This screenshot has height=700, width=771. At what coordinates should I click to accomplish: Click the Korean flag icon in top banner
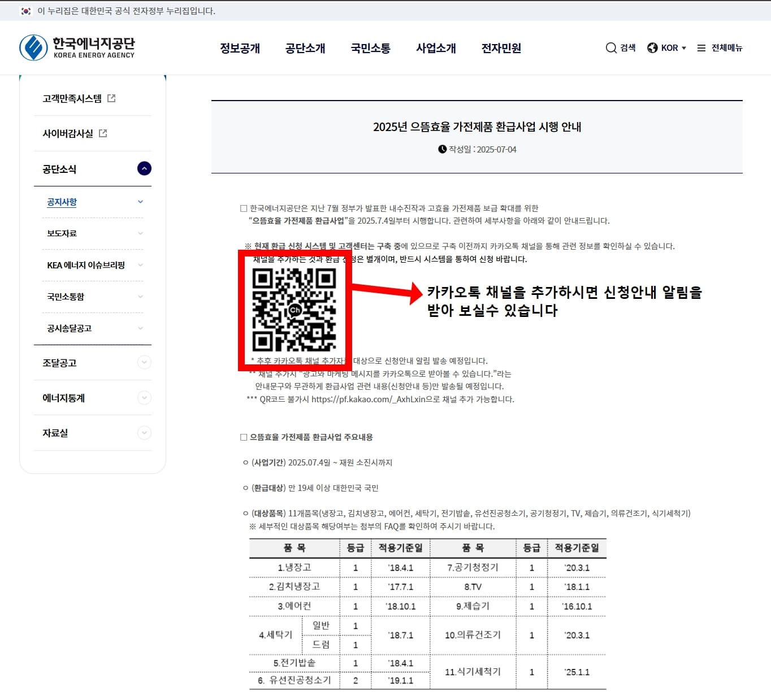point(25,11)
